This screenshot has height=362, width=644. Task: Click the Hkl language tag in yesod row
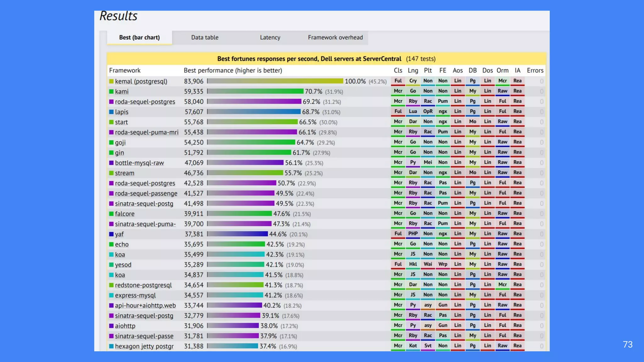click(413, 264)
